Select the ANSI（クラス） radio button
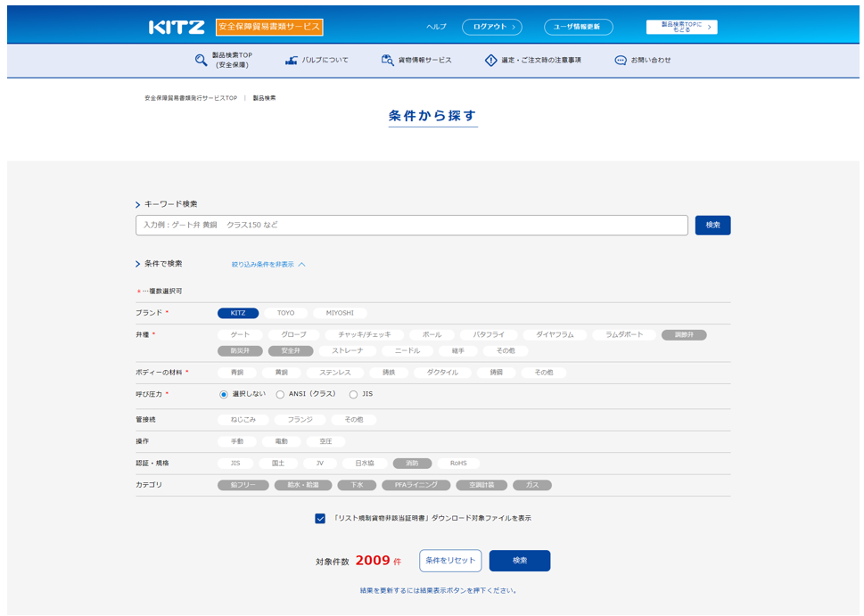The height and width of the screenshot is (616, 864). pos(280,394)
